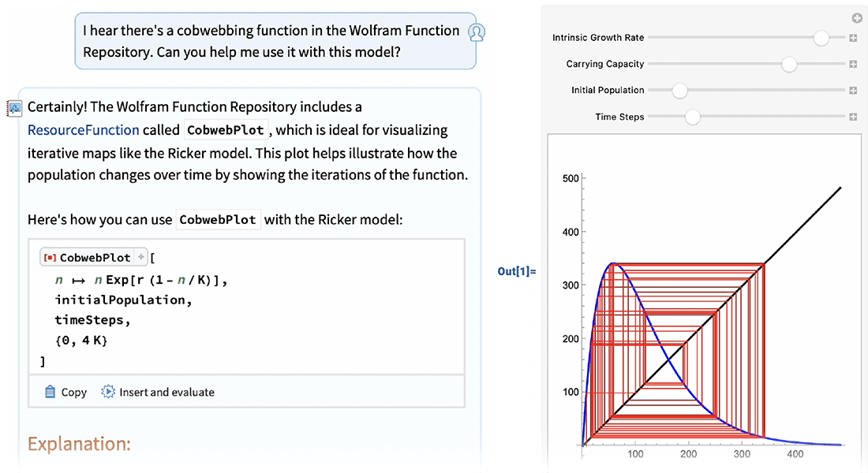Click the small plus beside CobwebPlot in code

pyautogui.click(x=141, y=257)
